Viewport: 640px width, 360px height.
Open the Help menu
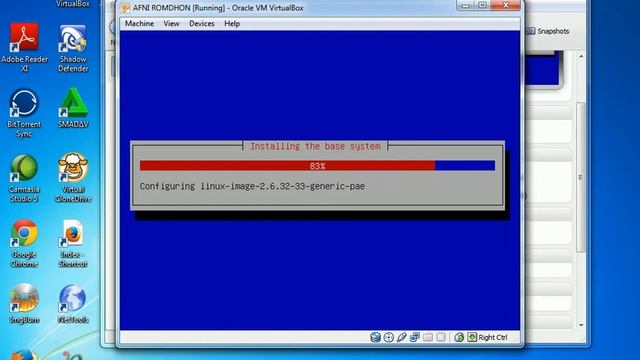point(232,24)
